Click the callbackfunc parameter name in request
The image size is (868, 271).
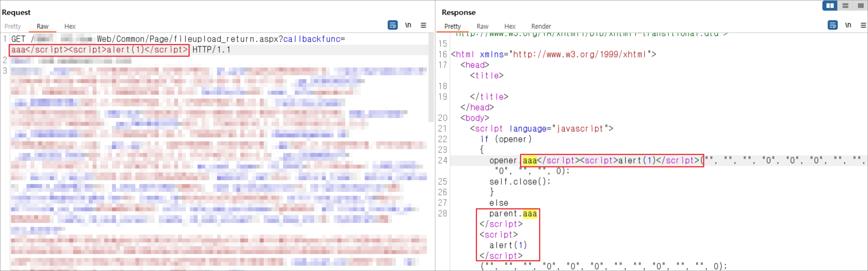tap(312, 39)
